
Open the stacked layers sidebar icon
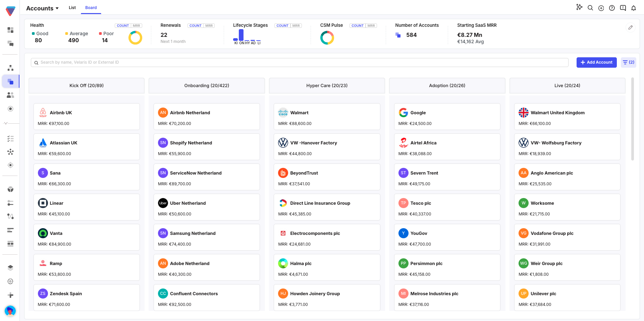pyautogui.click(x=10, y=268)
